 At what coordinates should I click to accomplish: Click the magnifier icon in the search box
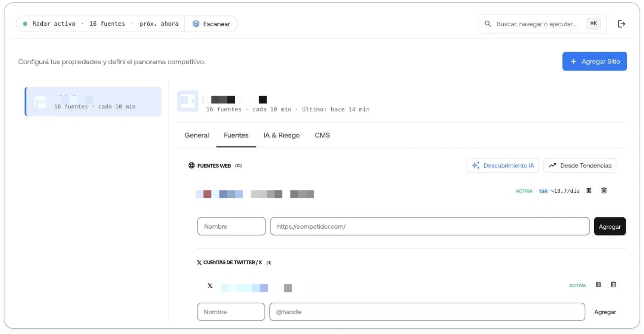[488, 24]
